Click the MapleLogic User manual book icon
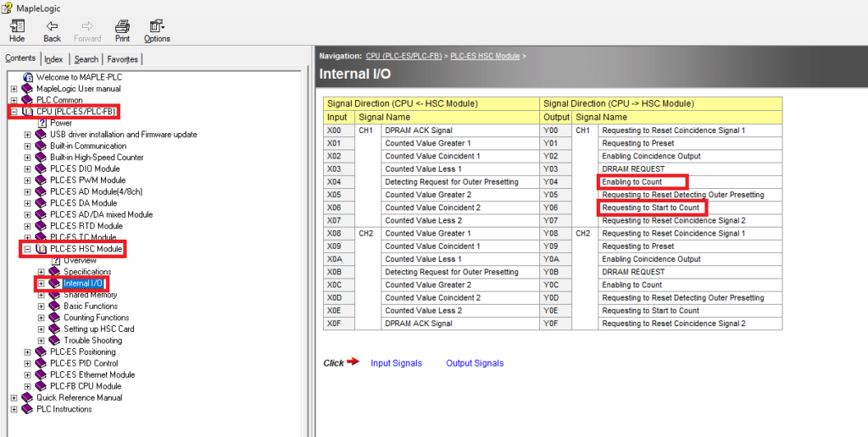868x437 pixels. click(27, 89)
